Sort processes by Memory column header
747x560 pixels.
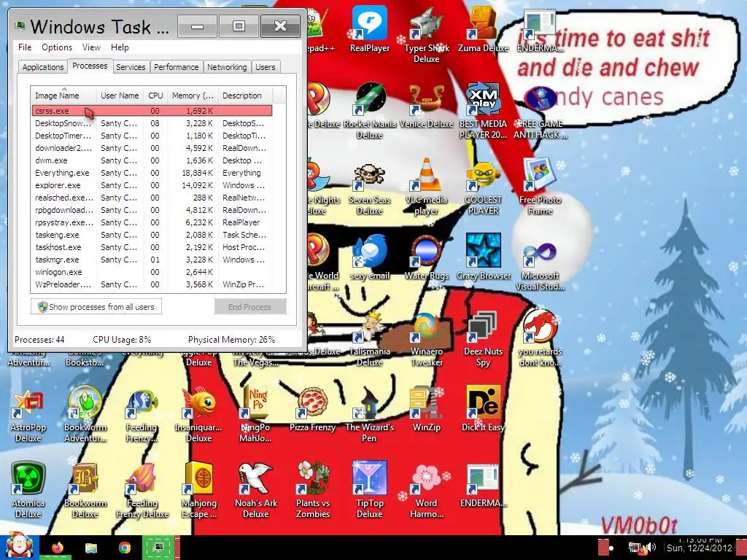193,96
